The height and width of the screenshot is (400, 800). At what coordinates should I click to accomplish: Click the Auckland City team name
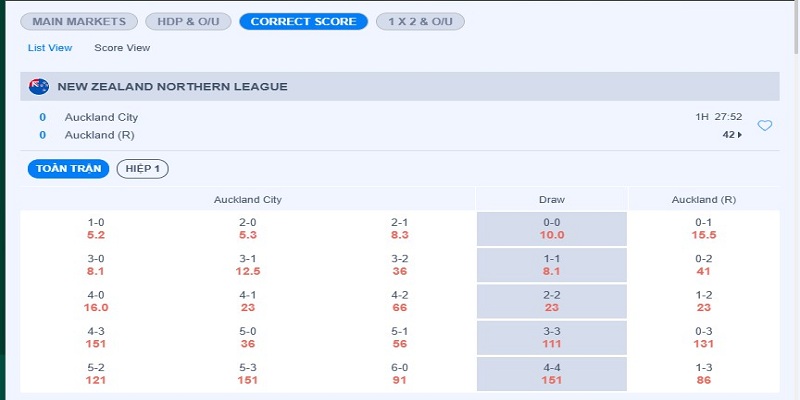coord(101,117)
